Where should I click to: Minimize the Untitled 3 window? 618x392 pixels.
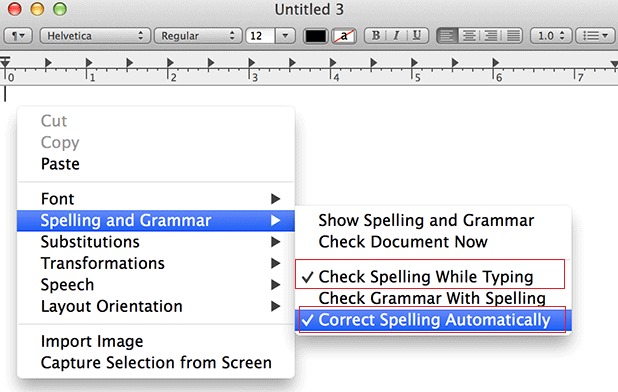pyautogui.click(x=37, y=9)
